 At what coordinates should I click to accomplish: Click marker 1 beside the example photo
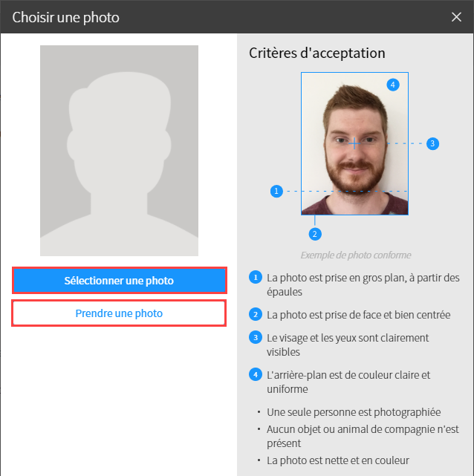pyautogui.click(x=276, y=191)
